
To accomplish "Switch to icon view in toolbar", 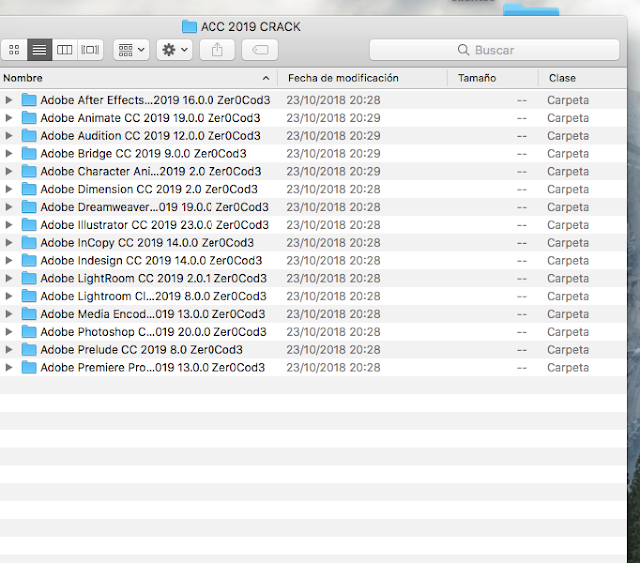I will coord(14,50).
